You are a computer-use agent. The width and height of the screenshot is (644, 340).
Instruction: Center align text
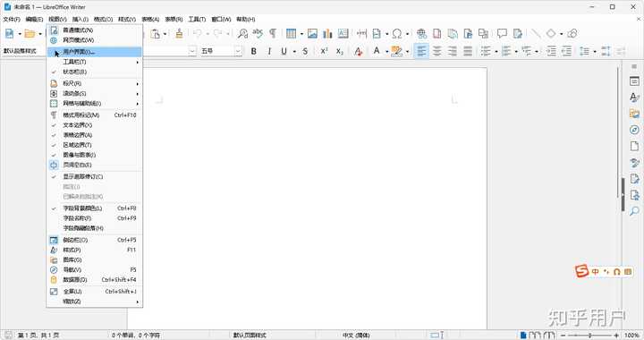coord(437,51)
